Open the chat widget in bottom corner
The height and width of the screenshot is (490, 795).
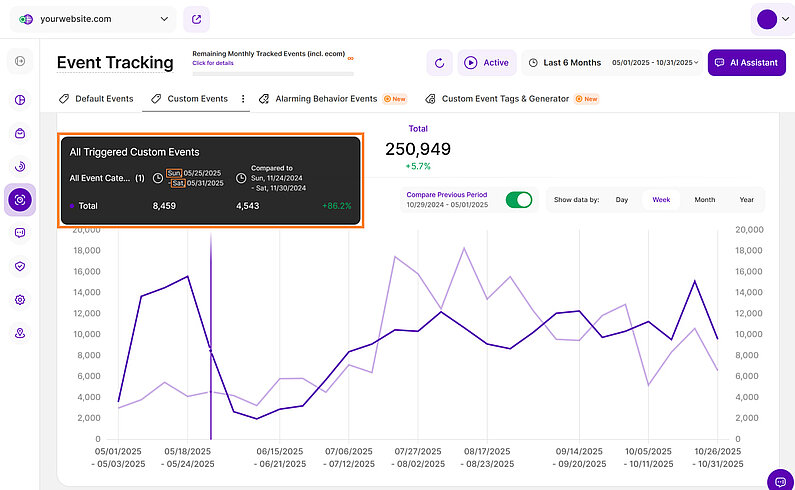(778, 480)
